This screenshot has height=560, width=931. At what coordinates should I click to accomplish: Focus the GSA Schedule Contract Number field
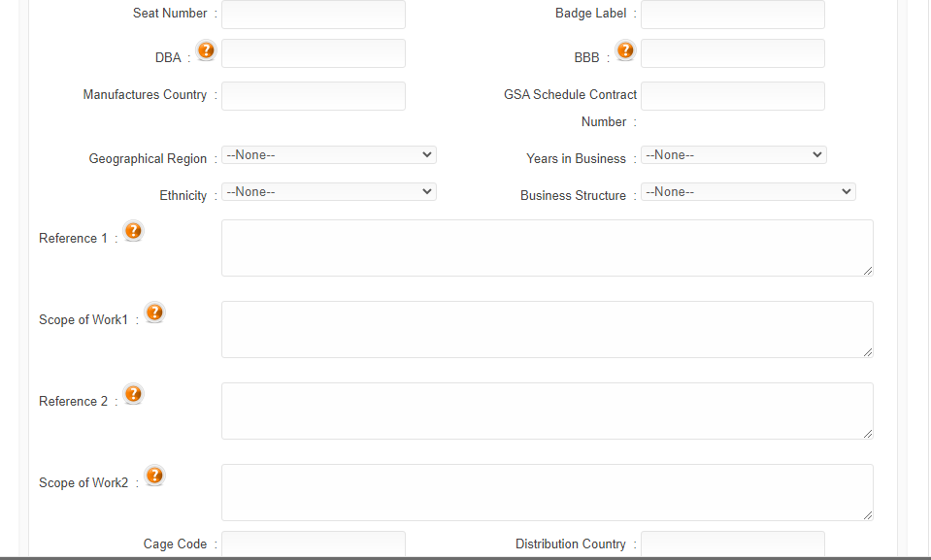[x=733, y=96]
